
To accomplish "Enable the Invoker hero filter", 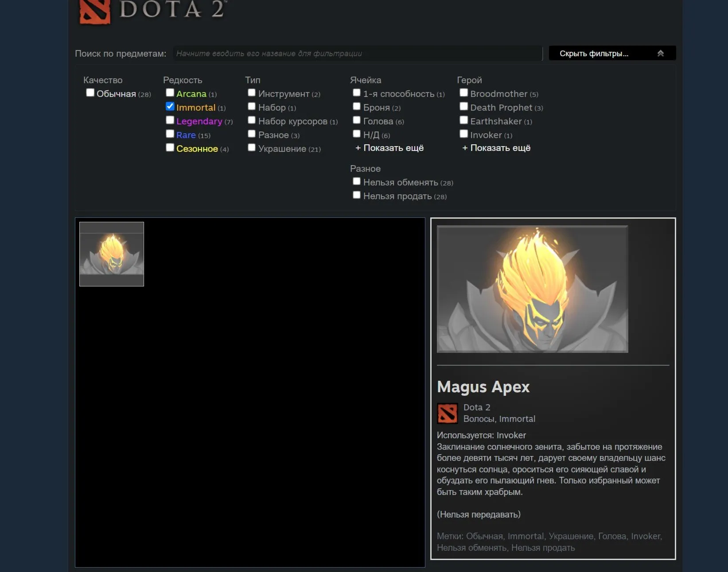I will 463,134.
